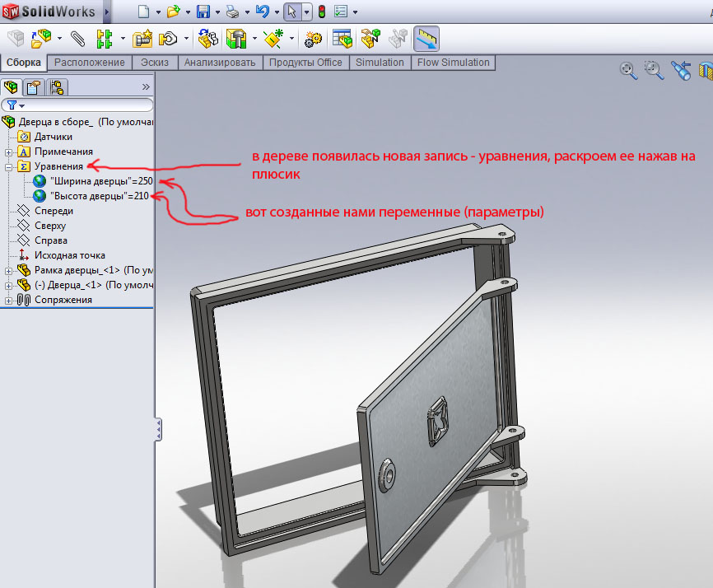Viewport: 713px width, 588px height.
Task: Open the PropertyManager panel tab
Action: click(33, 86)
